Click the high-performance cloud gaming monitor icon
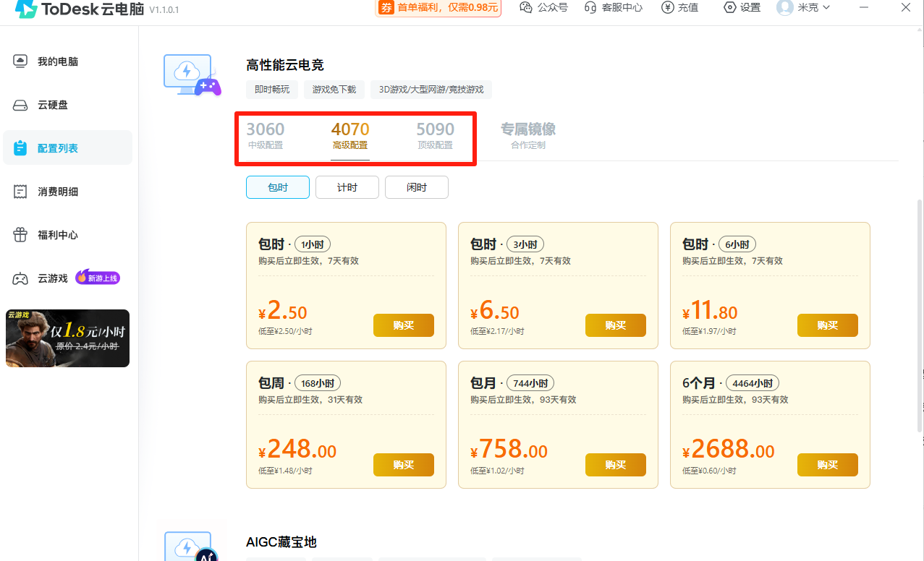This screenshot has height=561, width=924. pyautogui.click(x=191, y=75)
